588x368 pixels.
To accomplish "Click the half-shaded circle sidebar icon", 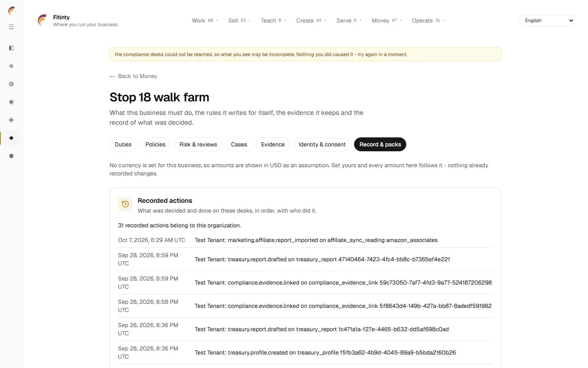I will [x=11, y=84].
